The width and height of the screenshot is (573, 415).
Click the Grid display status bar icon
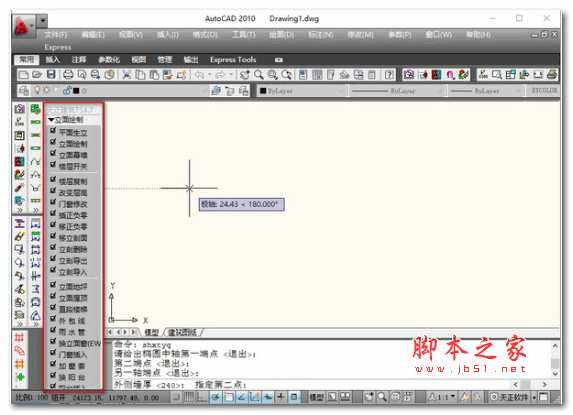(x=189, y=397)
